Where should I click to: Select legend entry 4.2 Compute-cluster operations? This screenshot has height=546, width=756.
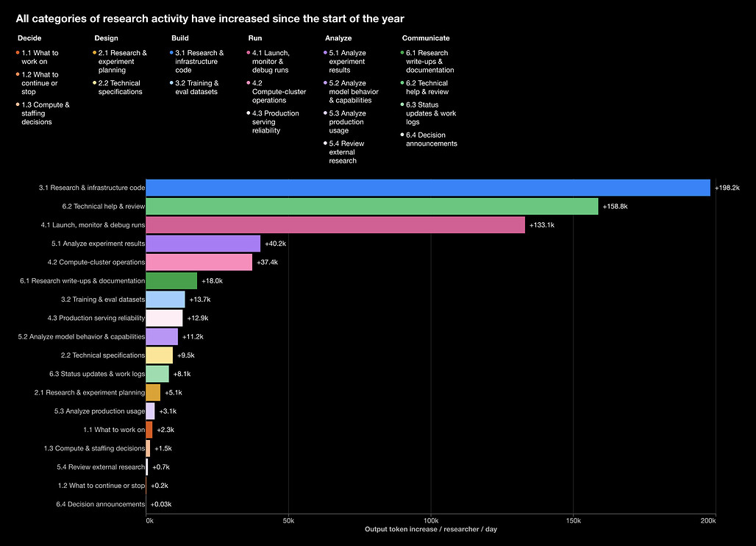point(277,92)
